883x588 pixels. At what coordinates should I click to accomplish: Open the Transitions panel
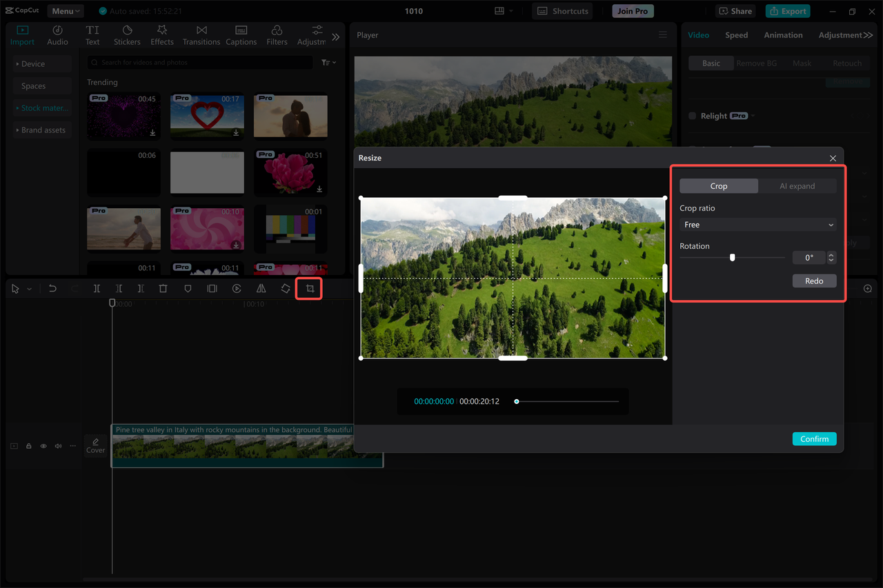(x=201, y=34)
